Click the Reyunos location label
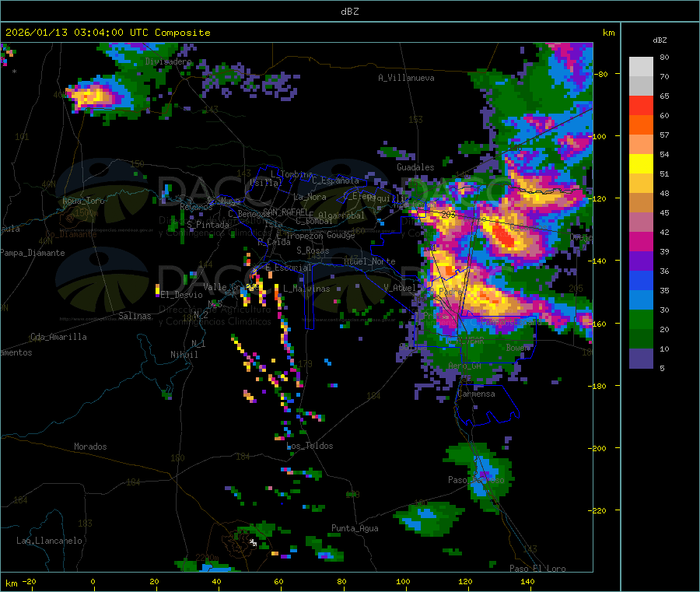The height and width of the screenshot is (592, 700). (x=196, y=207)
